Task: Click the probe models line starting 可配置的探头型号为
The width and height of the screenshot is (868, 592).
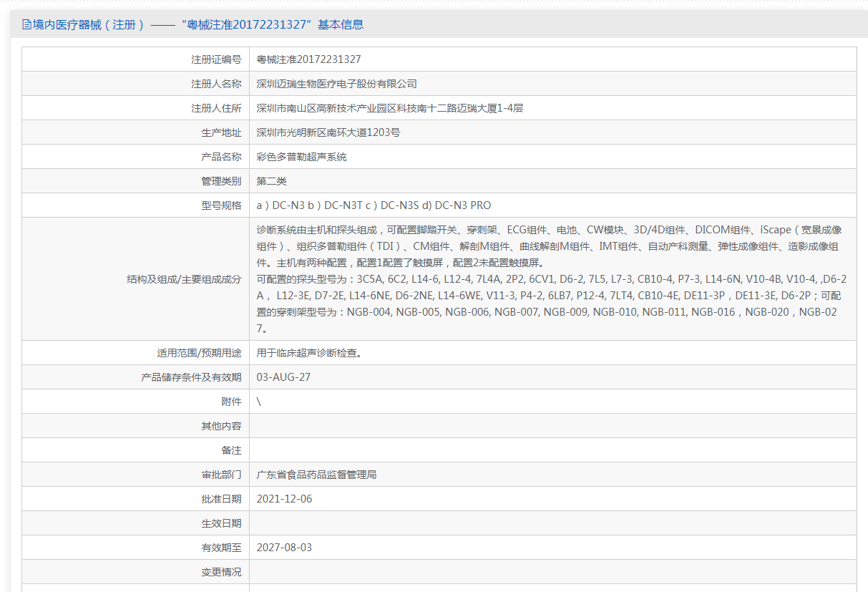Action: pos(552,279)
